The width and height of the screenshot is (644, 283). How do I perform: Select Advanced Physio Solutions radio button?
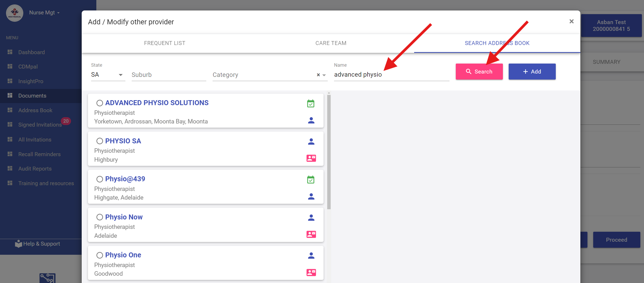click(x=99, y=103)
